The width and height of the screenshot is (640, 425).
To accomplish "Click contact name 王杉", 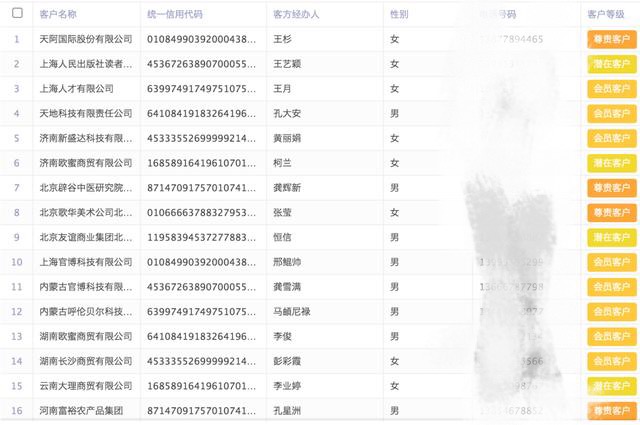I will [x=282, y=39].
